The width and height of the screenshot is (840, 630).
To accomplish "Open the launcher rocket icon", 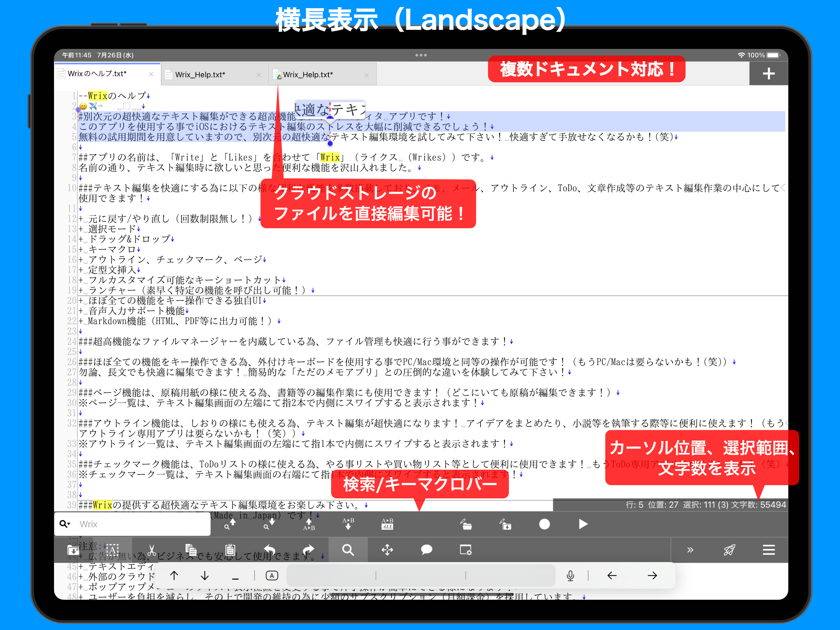I will coord(730,550).
